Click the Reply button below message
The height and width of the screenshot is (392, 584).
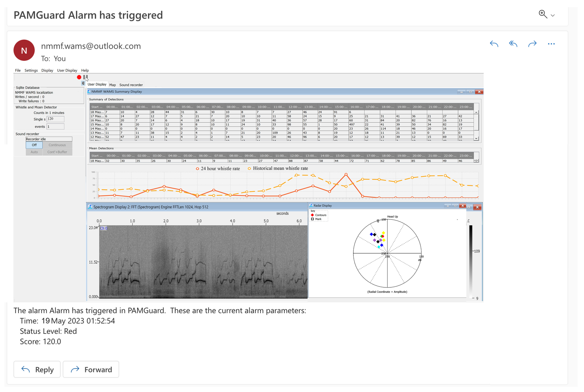[37, 369]
